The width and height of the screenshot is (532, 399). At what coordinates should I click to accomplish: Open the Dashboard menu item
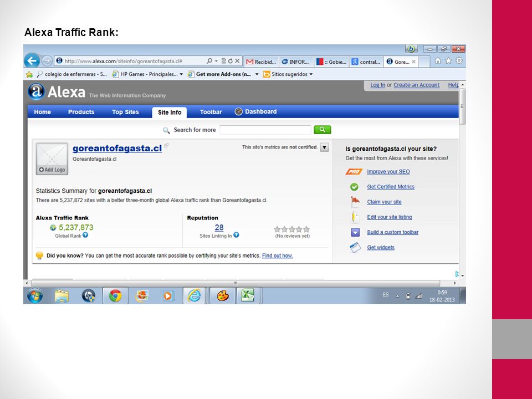tap(256, 111)
